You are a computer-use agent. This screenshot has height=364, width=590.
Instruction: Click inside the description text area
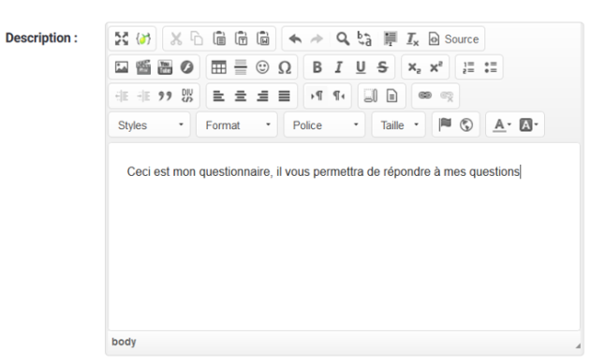[344, 237]
